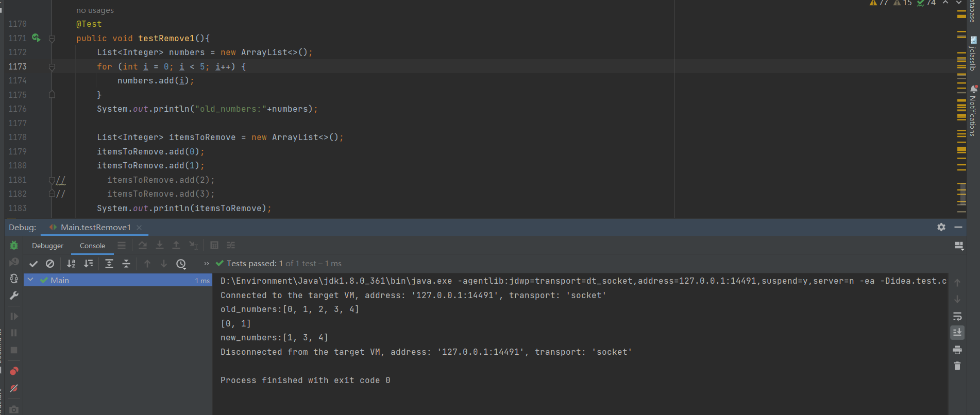Collapse testRemove1 method fold at line 1171
Image resolution: width=980 pixels, height=415 pixels.
52,39
